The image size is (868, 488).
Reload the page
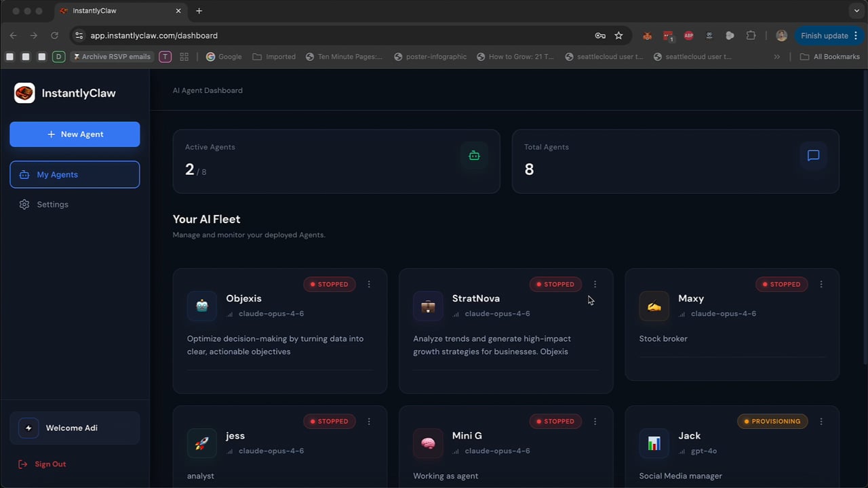click(x=54, y=35)
